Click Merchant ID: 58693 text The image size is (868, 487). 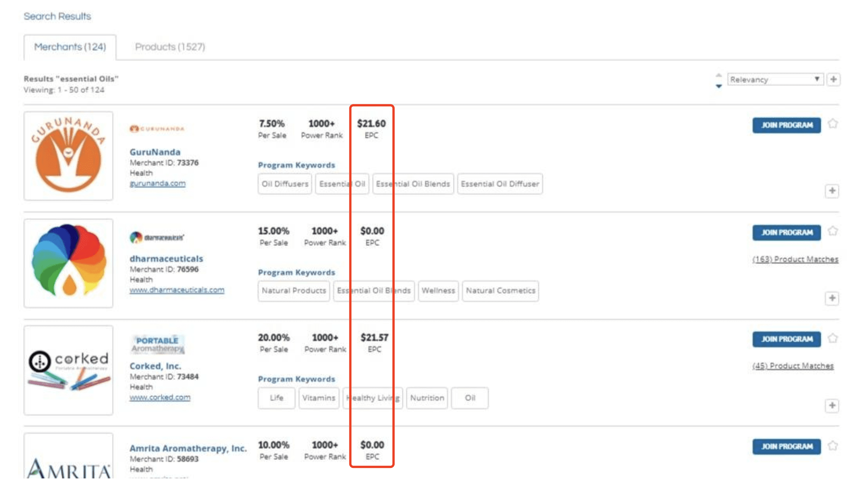[164, 459]
